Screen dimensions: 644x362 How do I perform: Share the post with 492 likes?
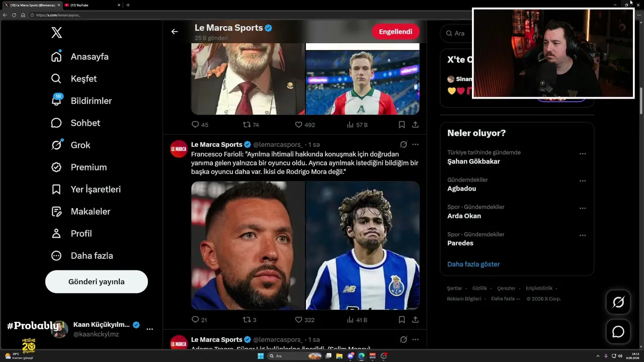[x=415, y=125]
